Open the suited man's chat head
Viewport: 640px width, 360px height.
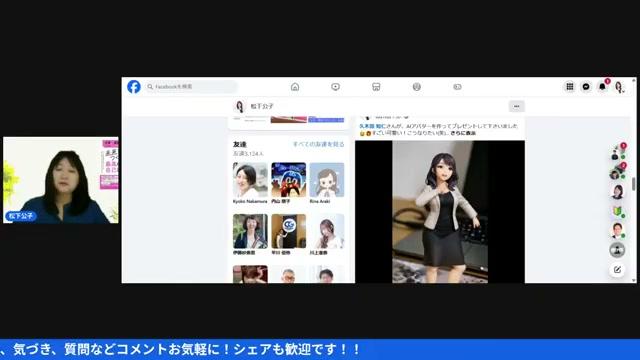pos(617,230)
